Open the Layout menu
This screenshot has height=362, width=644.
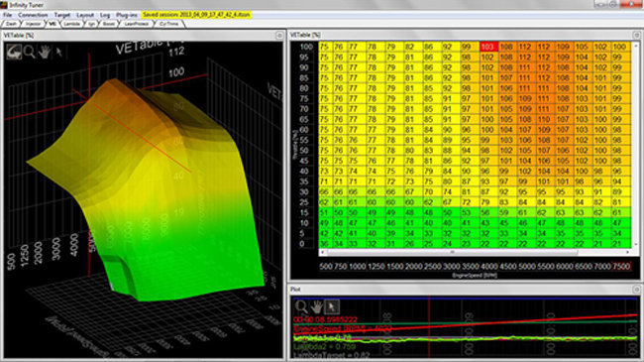85,15
